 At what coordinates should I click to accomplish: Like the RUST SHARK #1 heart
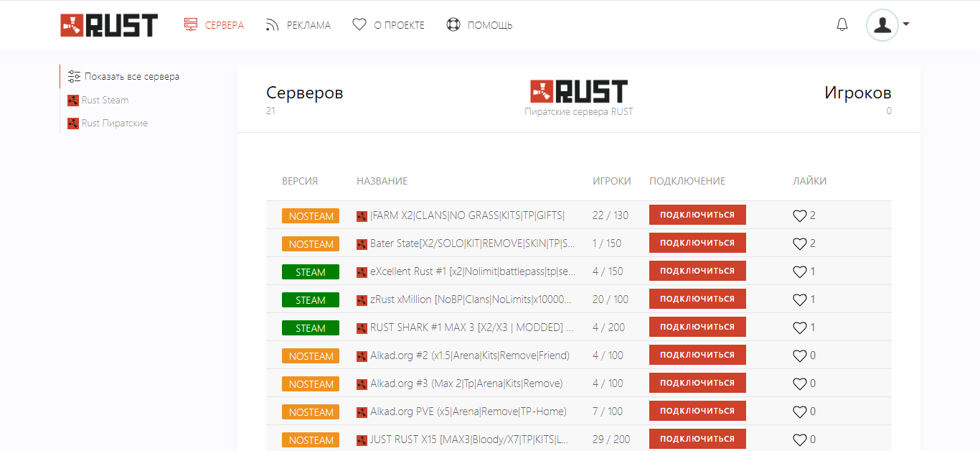click(x=800, y=327)
